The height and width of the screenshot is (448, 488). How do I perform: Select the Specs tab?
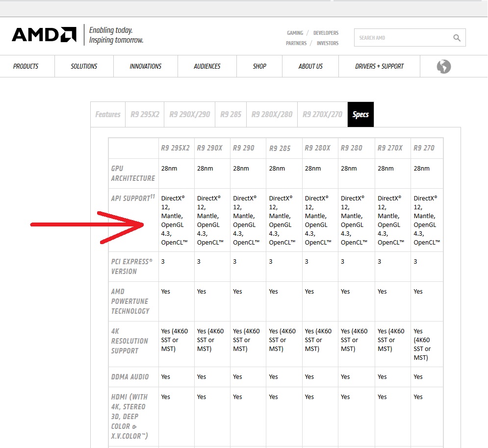pos(360,115)
